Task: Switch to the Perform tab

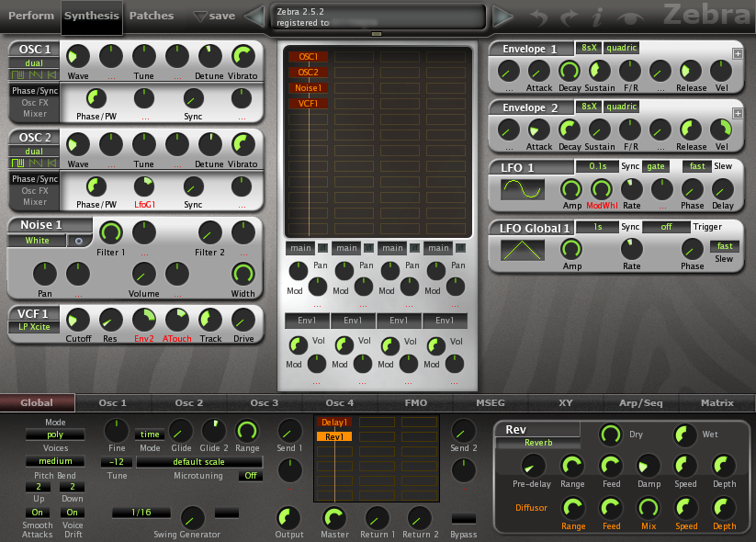Action: pyautogui.click(x=31, y=16)
